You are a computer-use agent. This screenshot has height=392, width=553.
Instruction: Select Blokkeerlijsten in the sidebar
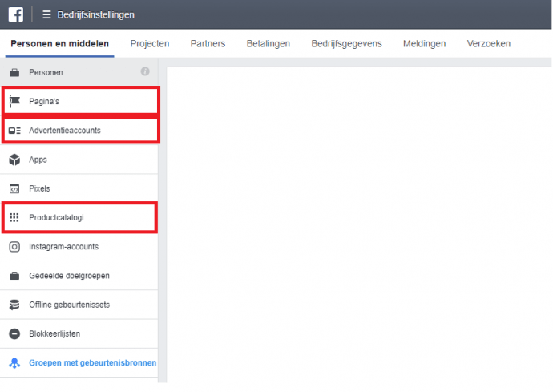coord(79,333)
